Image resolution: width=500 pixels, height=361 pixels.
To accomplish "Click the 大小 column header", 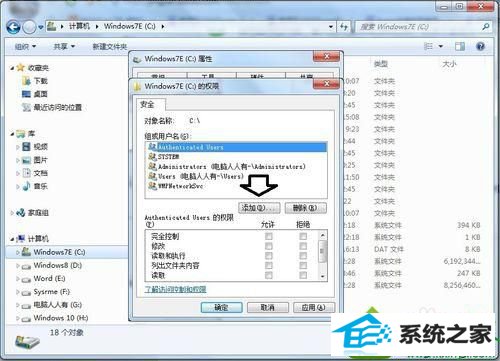I will click(x=449, y=64).
